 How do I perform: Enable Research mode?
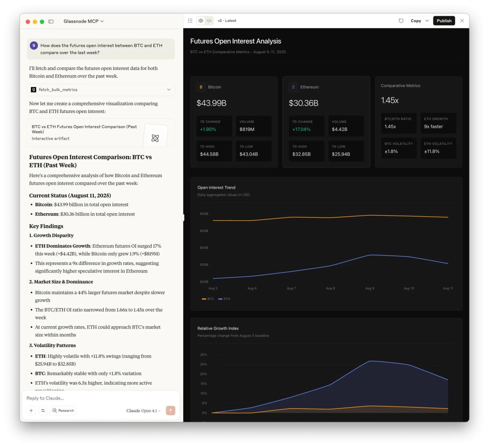coord(63,411)
